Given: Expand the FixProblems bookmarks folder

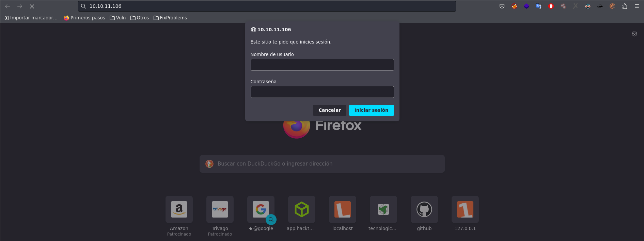Looking at the screenshot, I should 170,18.
